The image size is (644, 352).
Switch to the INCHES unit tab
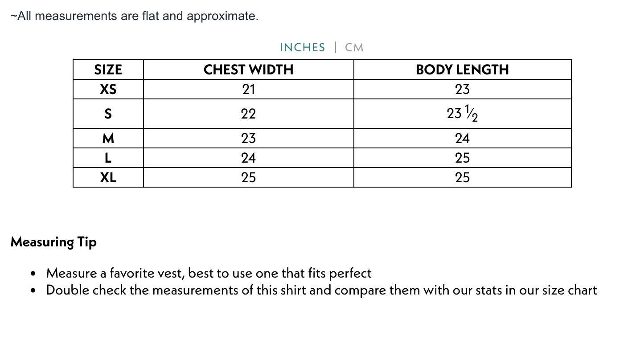point(302,47)
